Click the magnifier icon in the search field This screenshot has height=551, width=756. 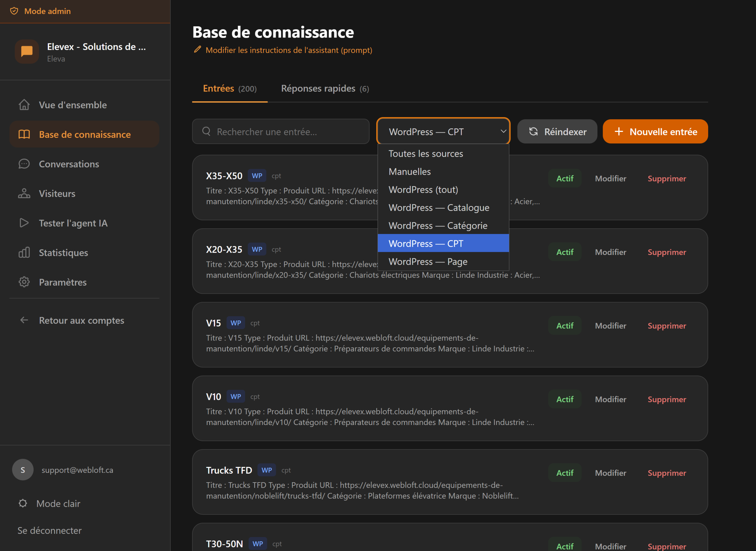click(x=206, y=131)
